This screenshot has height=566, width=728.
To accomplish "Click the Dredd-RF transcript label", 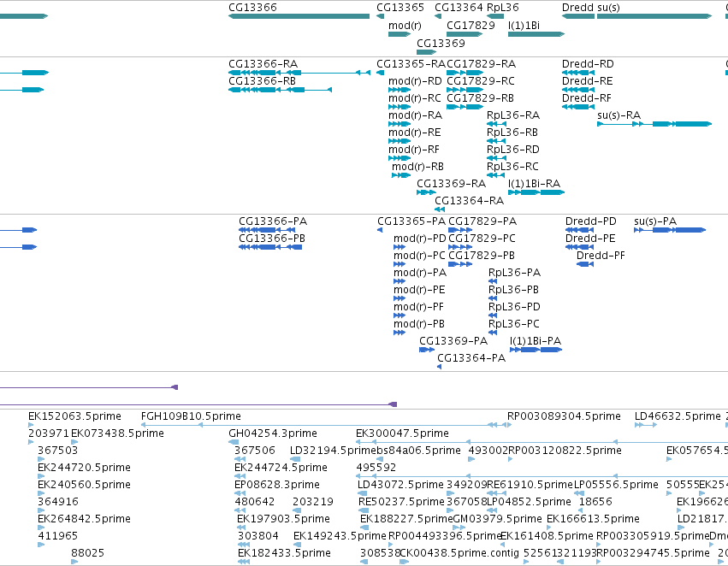I will click(x=586, y=98).
